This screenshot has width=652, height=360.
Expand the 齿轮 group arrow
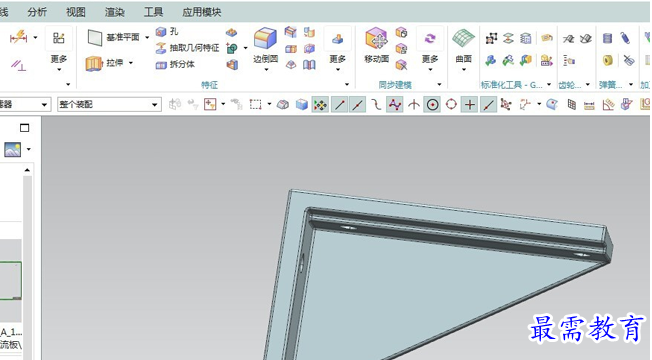pyautogui.click(x=588, y=84)
